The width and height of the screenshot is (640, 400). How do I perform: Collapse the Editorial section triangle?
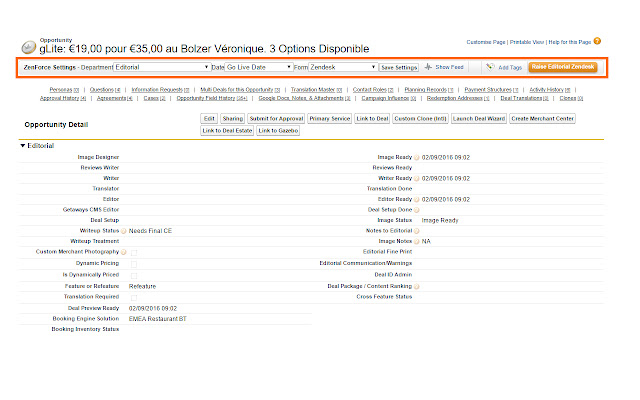click(23, 146)
